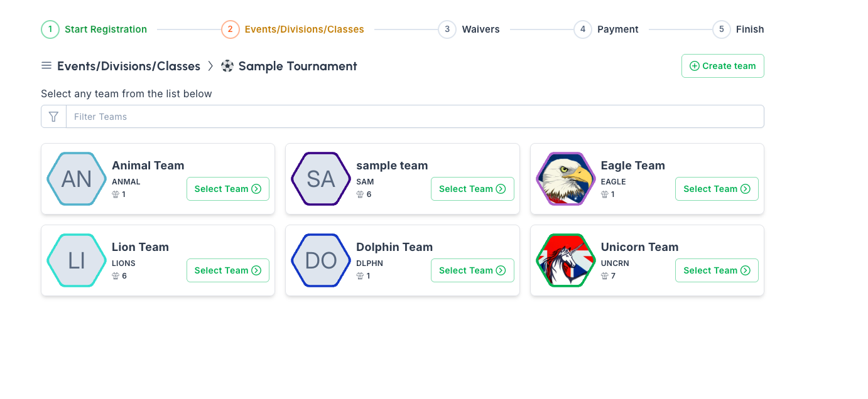Click the soccer ball icon beside Sample Tournament
This screenshot has width=868, height=399.
(227, 66)
